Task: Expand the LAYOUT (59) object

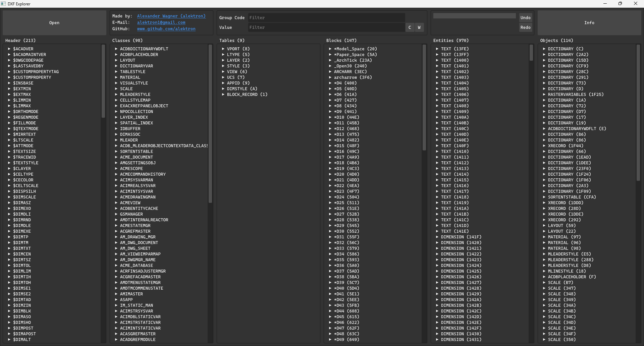Action: pos(544,226)
